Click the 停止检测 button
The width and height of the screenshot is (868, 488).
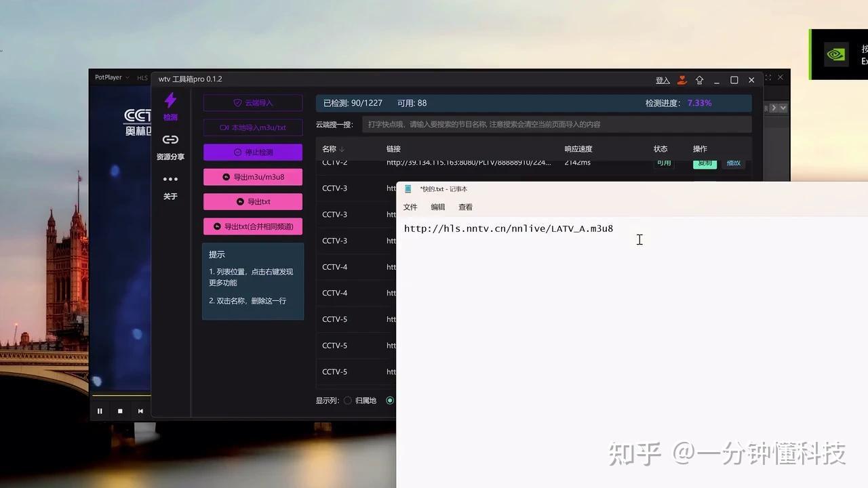[x=253, y=152]
